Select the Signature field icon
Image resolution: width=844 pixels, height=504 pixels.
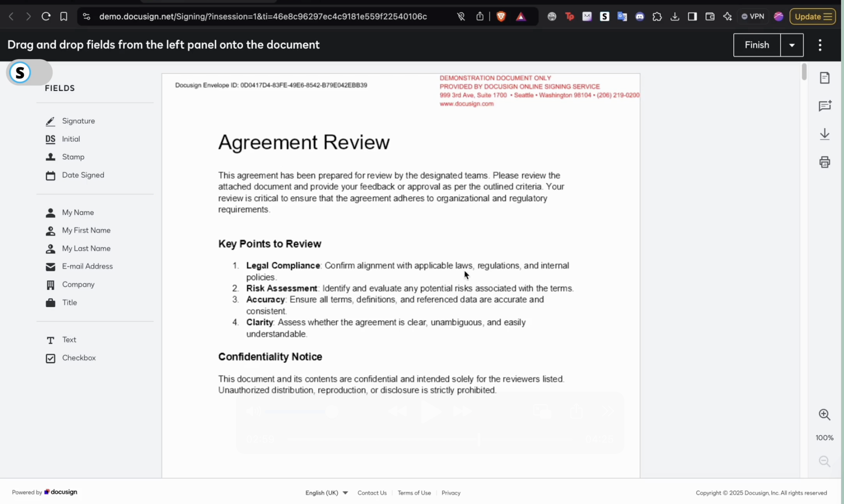coord(50,121)
